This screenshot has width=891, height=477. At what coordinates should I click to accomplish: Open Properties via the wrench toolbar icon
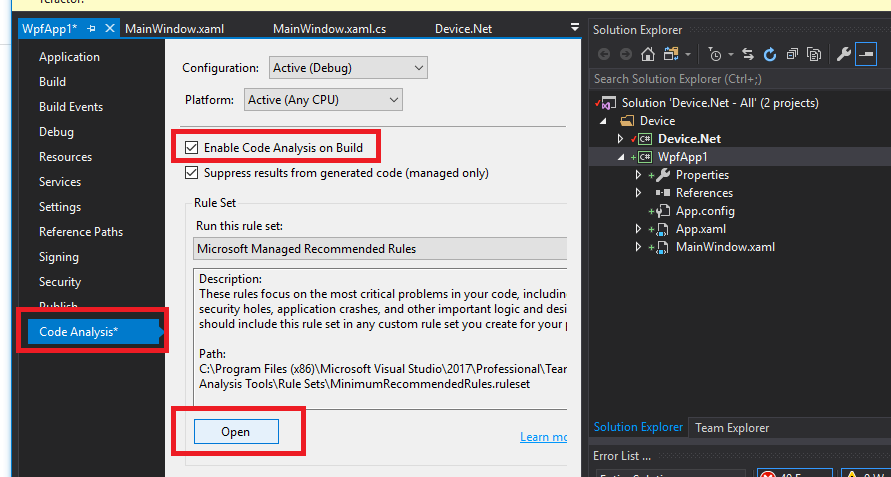(x=844, y=55)
